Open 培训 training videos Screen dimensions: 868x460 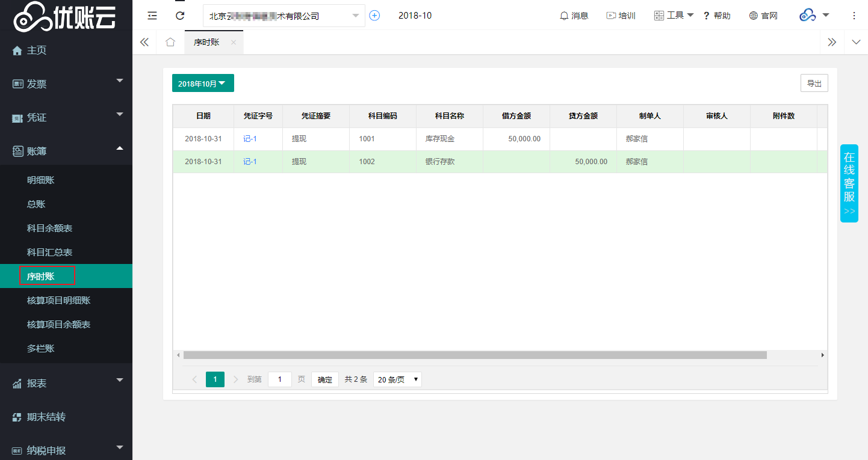[621, 16]
